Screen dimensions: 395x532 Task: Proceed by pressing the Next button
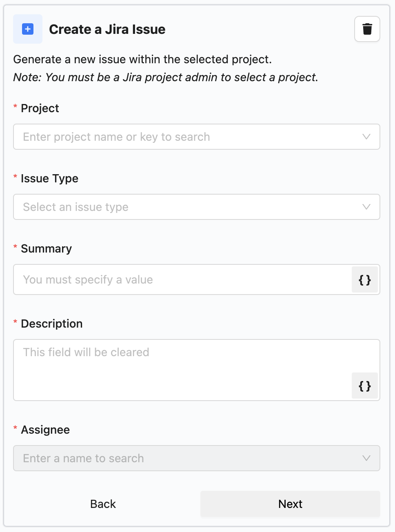pos(290,504)
